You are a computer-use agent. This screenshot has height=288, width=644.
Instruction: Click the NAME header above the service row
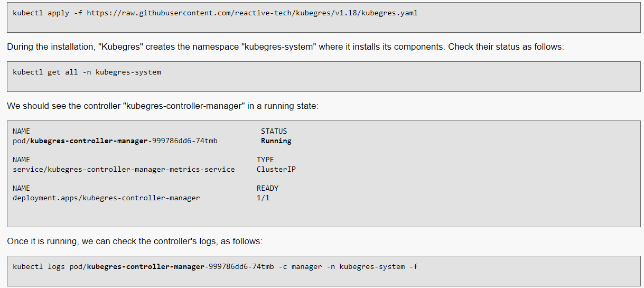[21, 160]
